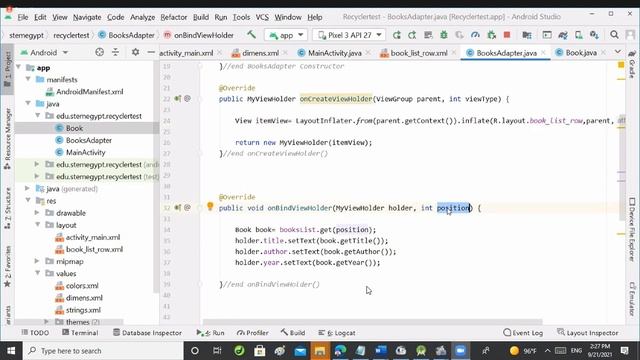Screen dimensions: 640x360
Task: Click the BooksAdapter breadcrumb
Action: click(x=127, y=35)
